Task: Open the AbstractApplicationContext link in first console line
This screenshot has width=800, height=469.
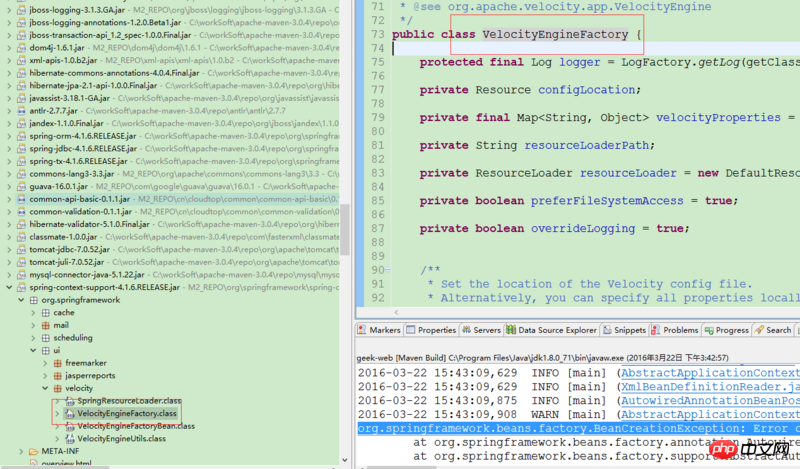Action: click(710, 373)
